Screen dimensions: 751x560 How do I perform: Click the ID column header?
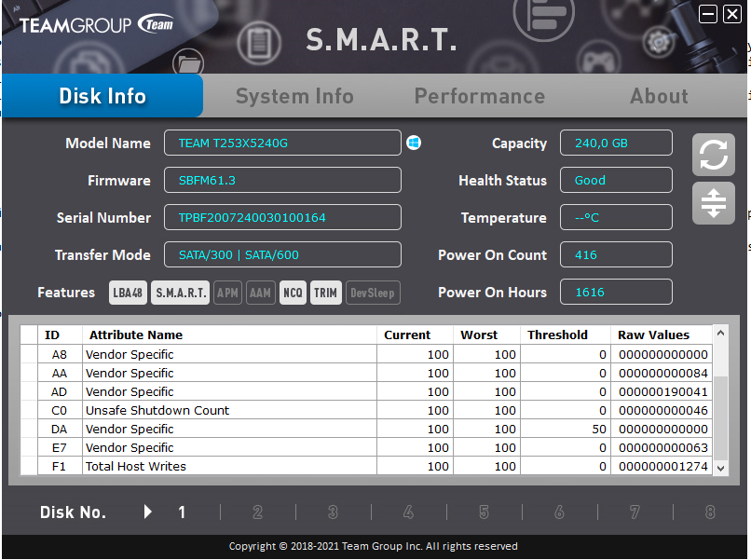pyautogui.click(x=60, y=335)
